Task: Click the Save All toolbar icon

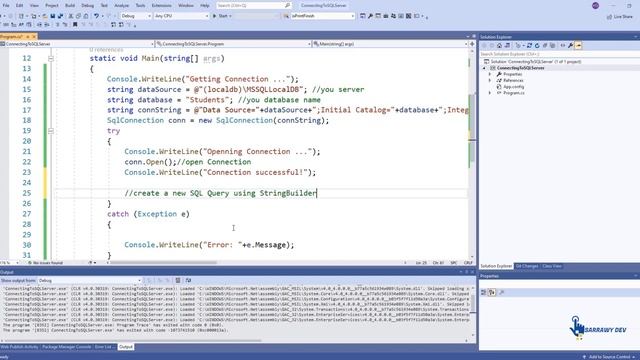Action: (x=60, y=16)
